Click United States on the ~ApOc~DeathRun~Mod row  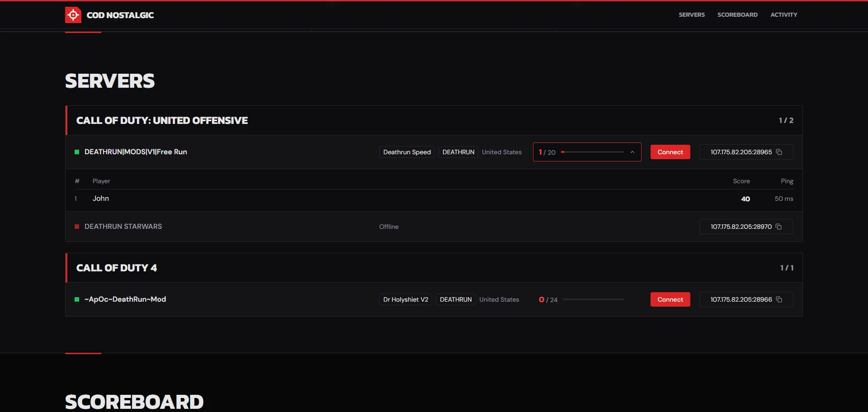click(x=499, y=299)
